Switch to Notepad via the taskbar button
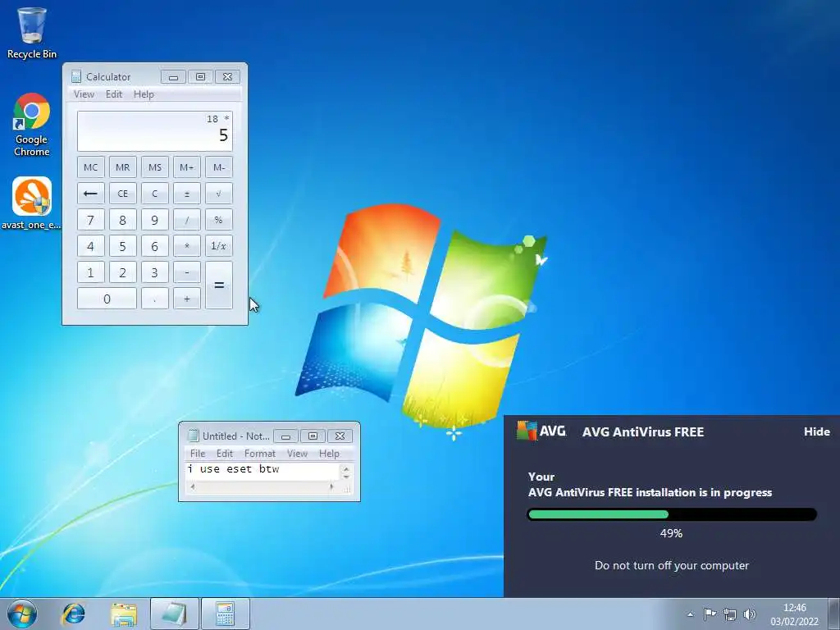840x630 pixels. 175,614
